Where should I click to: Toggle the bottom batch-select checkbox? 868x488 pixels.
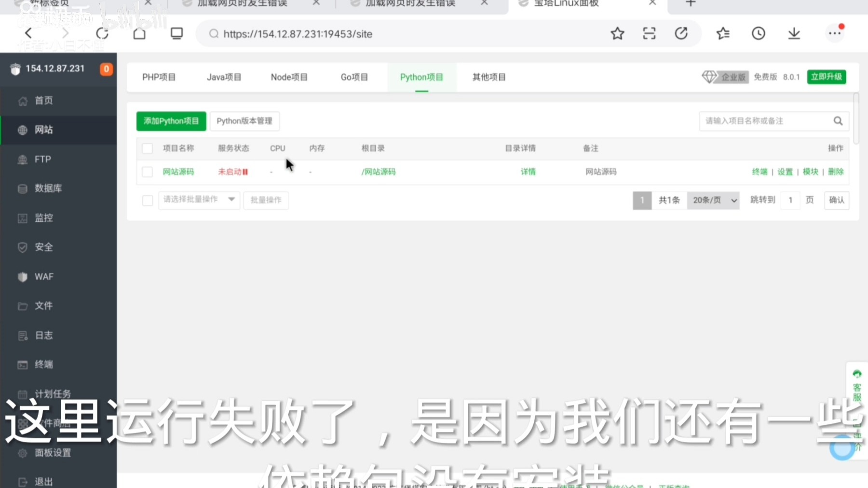coord(148,201)
